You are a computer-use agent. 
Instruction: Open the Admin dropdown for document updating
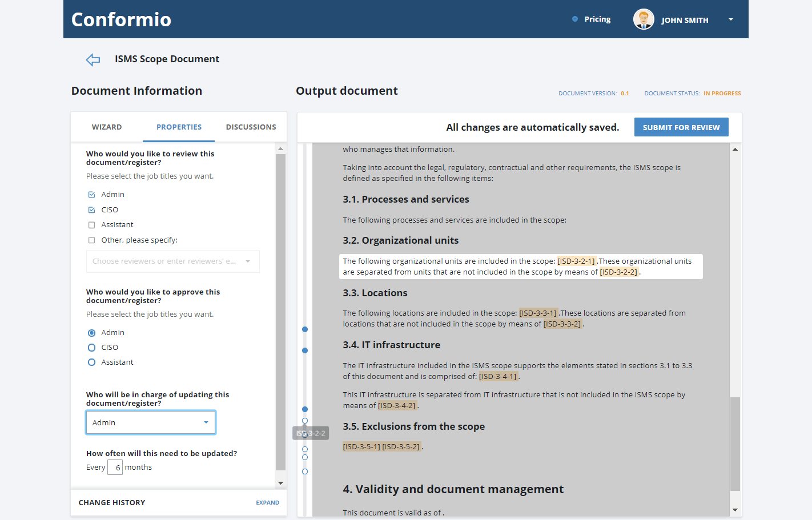(151, 422)
